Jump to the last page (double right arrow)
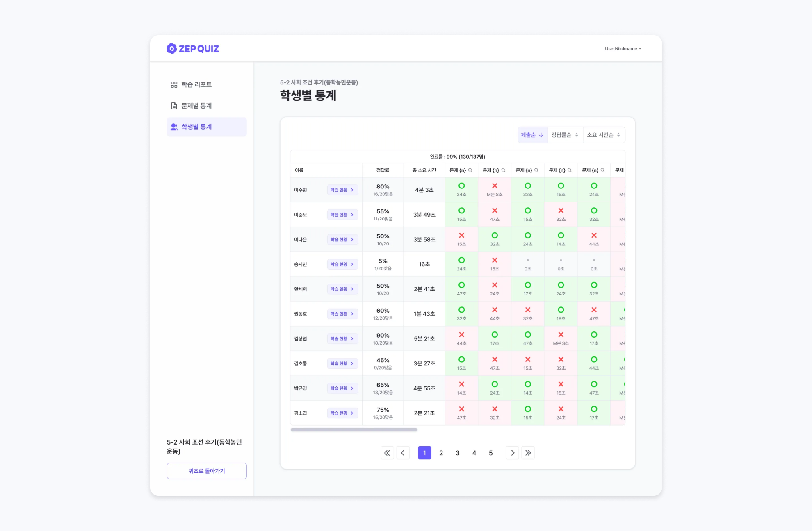 point(528,453)
